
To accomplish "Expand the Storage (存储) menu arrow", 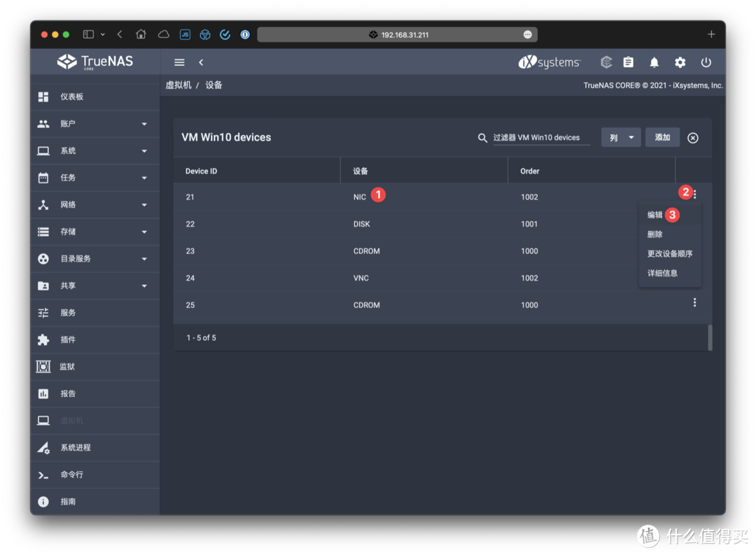I will coord(144,232).
